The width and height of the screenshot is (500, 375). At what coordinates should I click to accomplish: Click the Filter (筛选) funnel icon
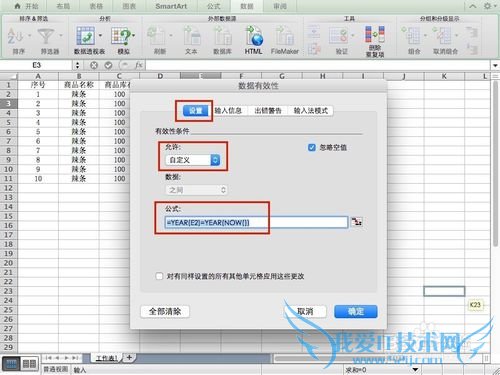click(46, 36)
